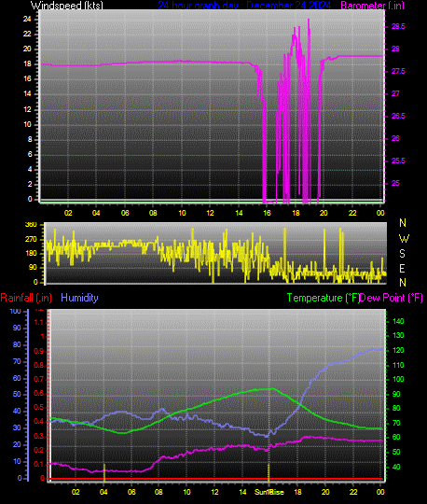Click hour 20 under the temperature chart
This screenshot has width=427, height=504.
(x=325, y=492)
